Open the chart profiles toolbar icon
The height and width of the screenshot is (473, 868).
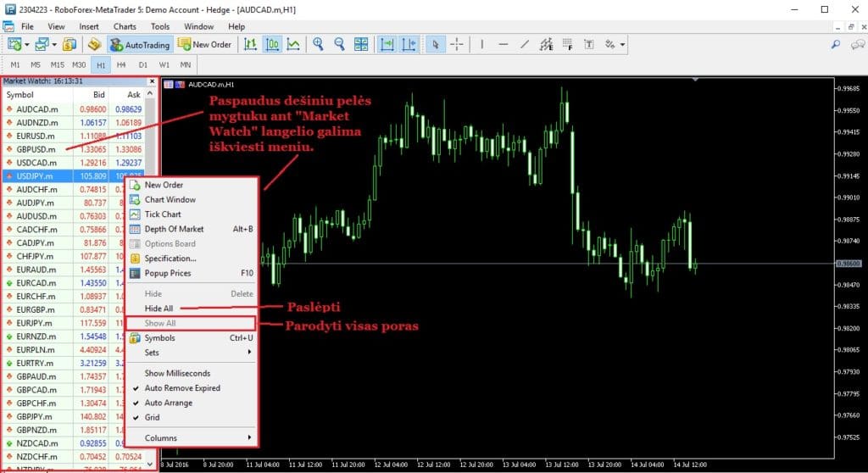42,45
